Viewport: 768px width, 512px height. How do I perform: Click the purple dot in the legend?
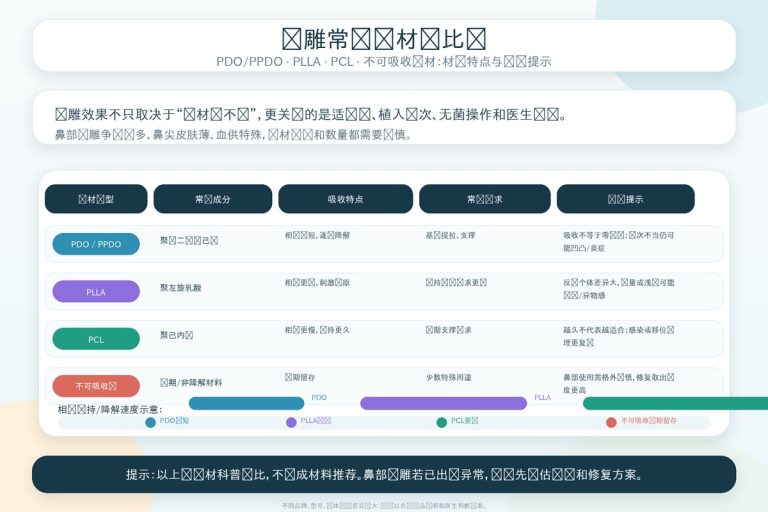tap(291, 422)
